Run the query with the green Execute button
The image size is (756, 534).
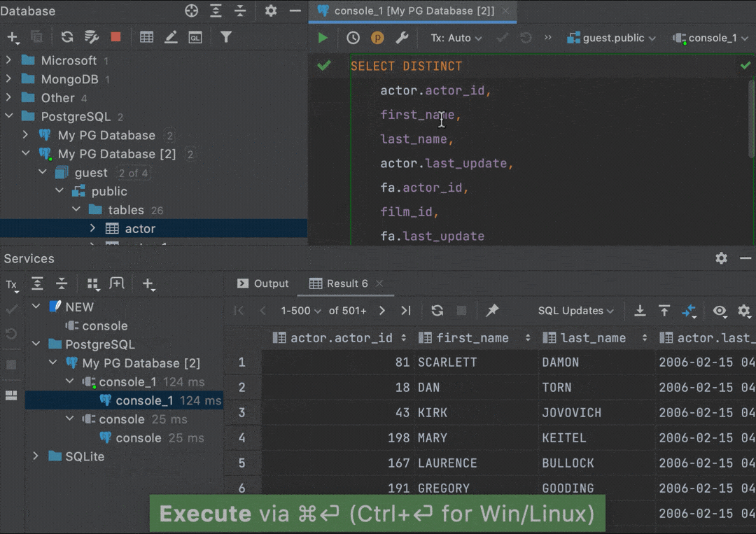click(323, 38)
